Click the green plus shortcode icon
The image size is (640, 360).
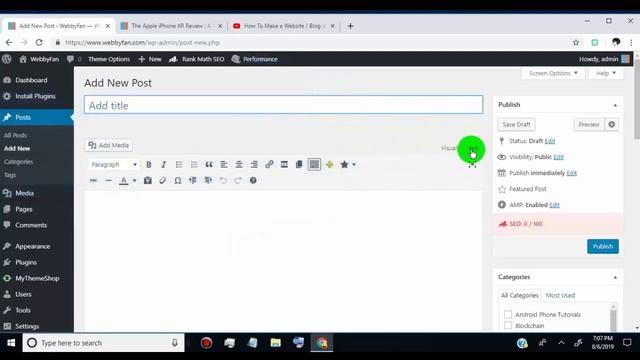(329, 164)
